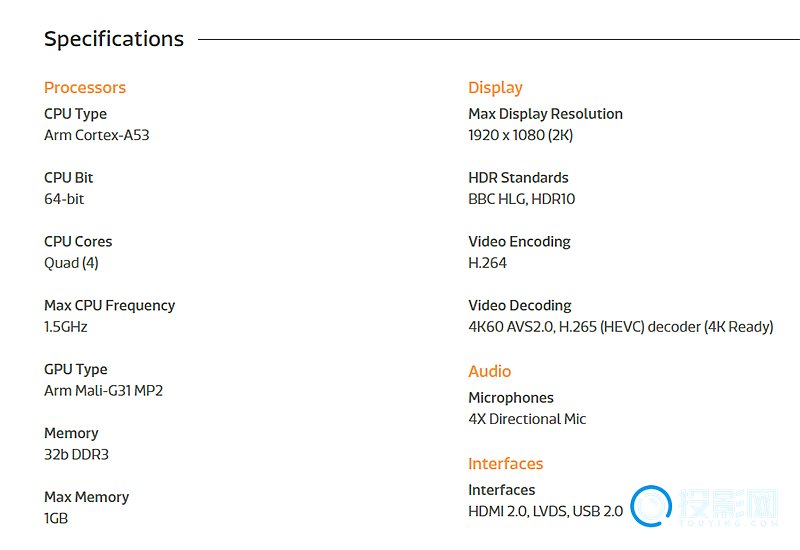Click the Arm Mali-G31 MP2 text

tap(103, 391)
